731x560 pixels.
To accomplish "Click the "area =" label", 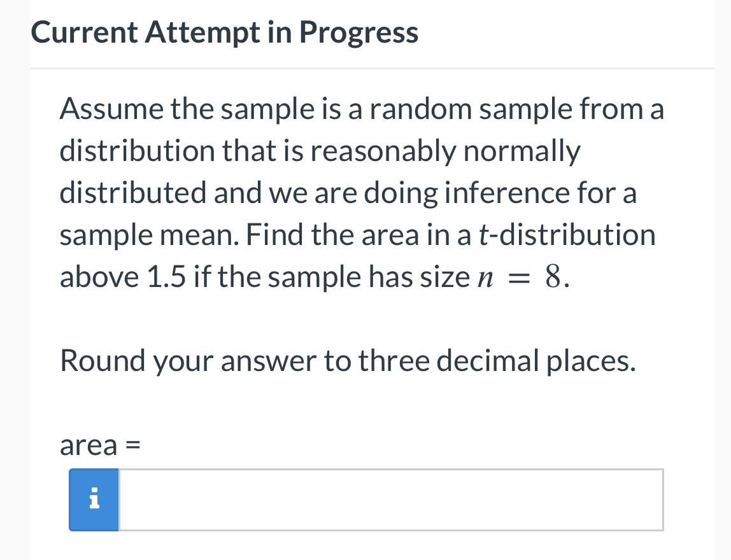I will pyautogui.click(x=99, y=445).
